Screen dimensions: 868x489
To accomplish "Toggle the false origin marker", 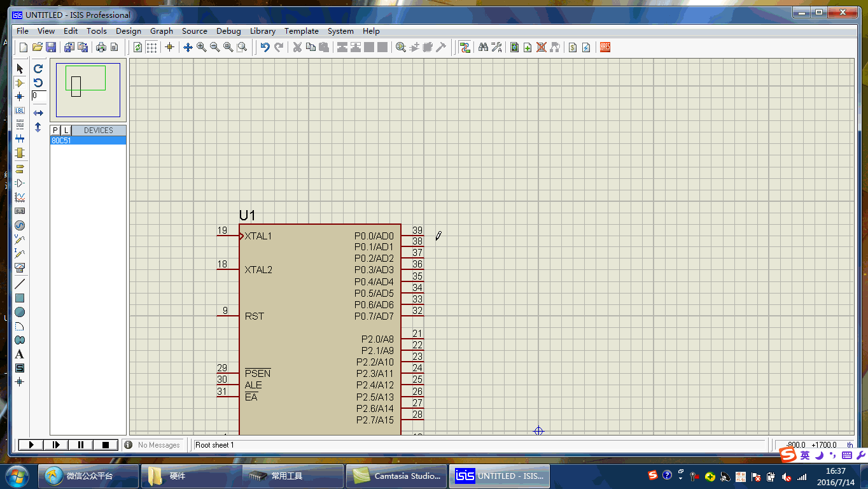I will point(169,47).
